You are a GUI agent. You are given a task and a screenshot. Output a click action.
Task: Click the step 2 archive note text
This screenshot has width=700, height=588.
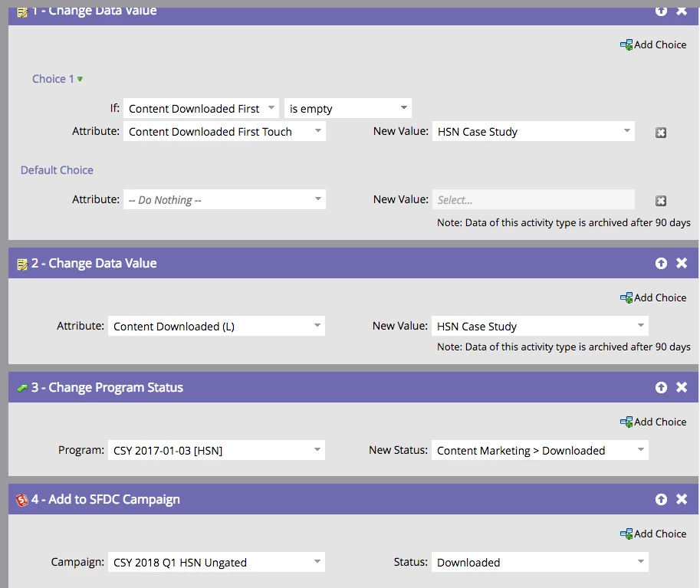click(564, 347)
